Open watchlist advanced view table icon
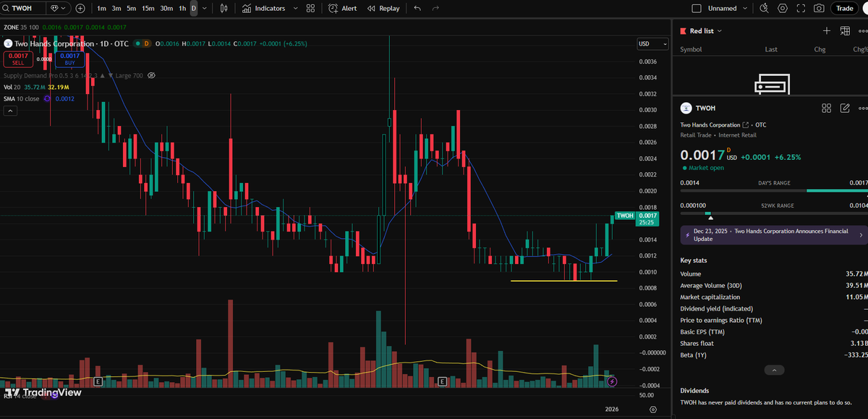 tap(844, 30)
